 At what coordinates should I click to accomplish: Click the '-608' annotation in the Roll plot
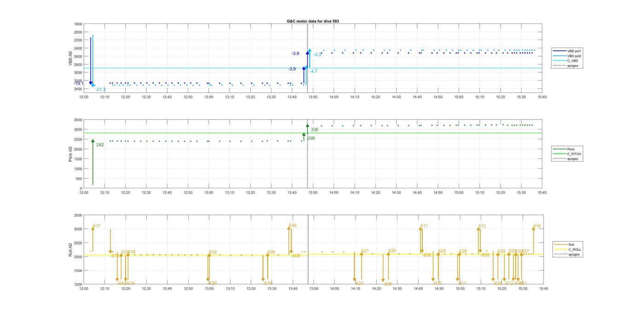pos(485,255)
